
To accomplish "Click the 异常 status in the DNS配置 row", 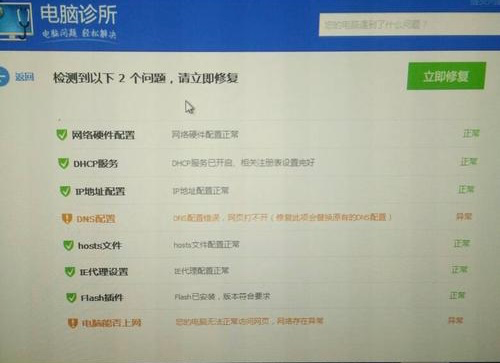I will coord(464,217).
